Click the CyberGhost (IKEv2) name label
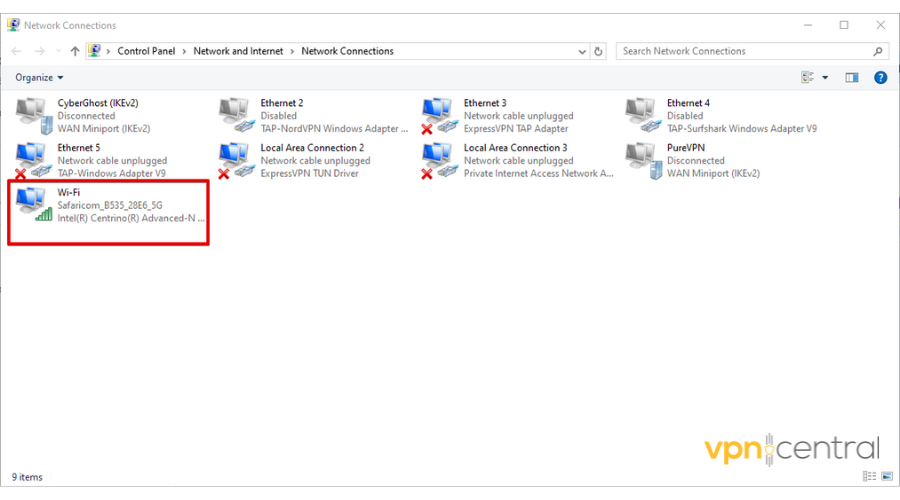The height and width of the screenshot is (500, 900). click(x=98, y=103)
